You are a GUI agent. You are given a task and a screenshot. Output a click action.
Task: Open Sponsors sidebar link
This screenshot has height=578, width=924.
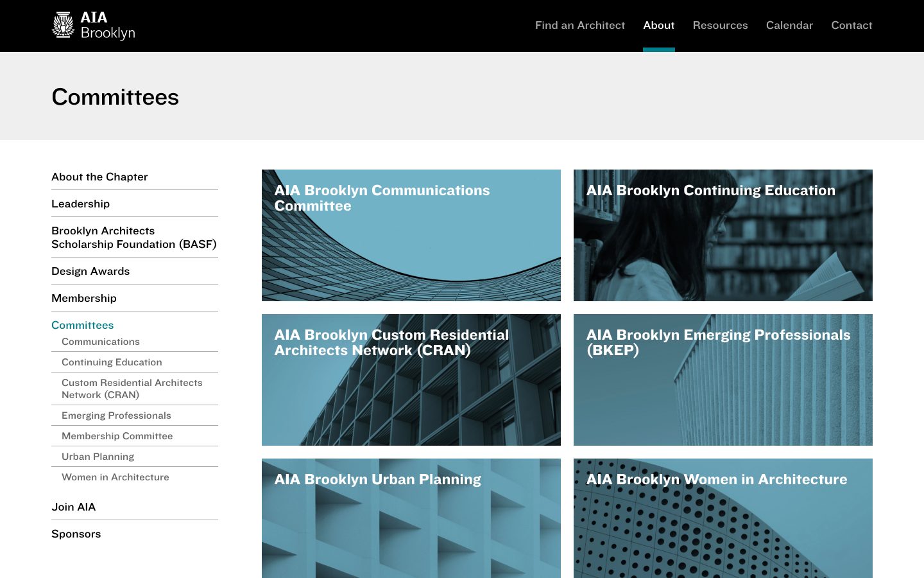(76, 534)
